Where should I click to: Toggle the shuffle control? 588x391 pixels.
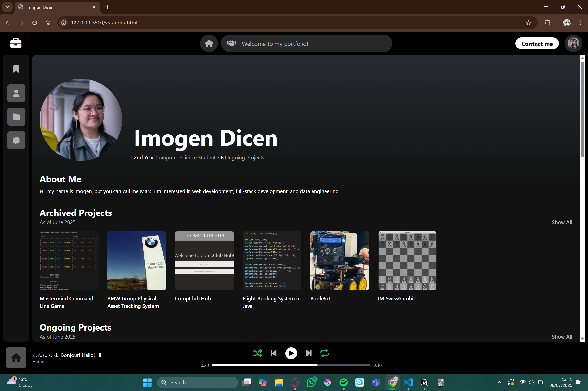tap(258, 353)
